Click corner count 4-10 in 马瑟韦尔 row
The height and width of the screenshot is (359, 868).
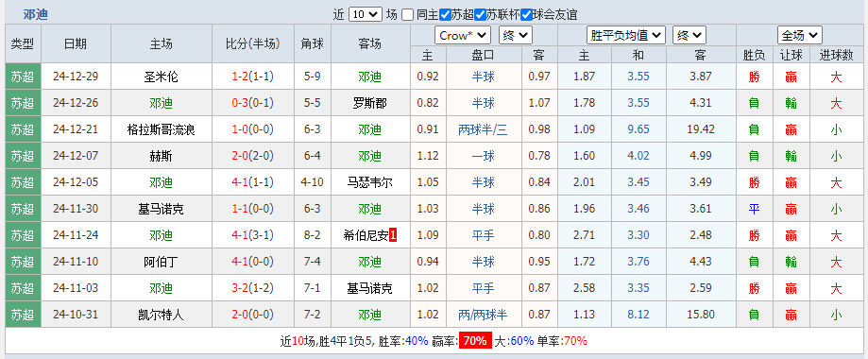pyautogui.click(x=313, y=182)
